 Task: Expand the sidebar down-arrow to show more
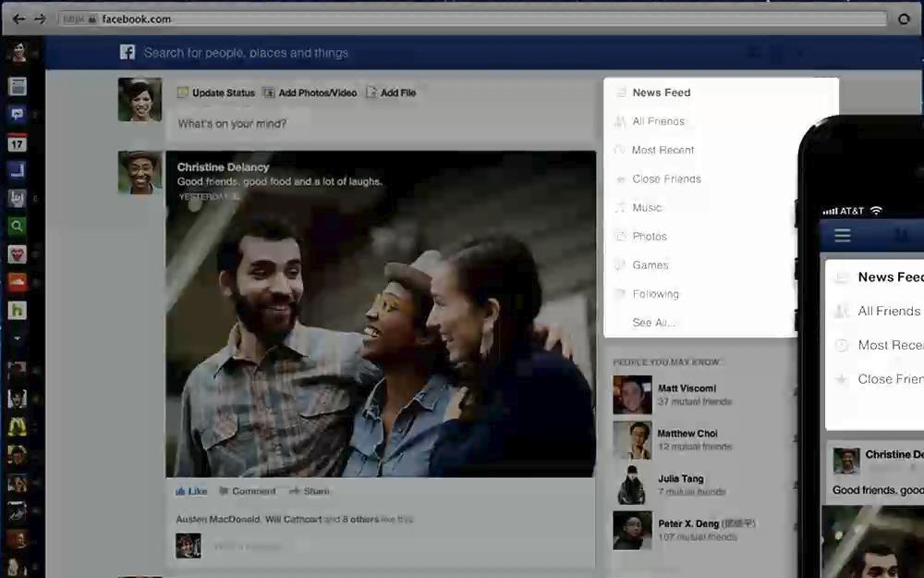pos(18,338)
